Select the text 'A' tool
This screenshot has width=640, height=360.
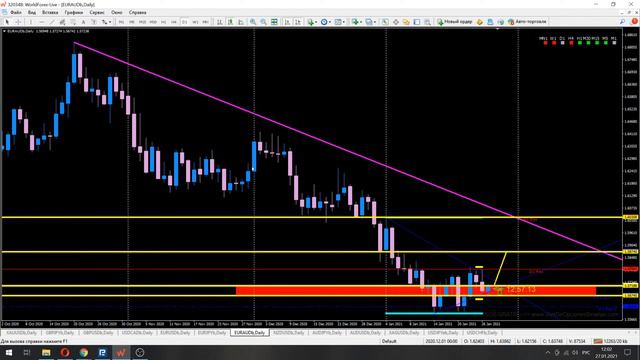pos(83,22)
